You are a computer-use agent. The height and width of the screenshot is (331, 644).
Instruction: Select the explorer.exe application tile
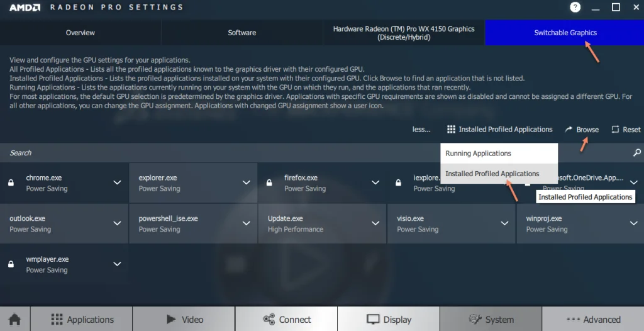193,182
